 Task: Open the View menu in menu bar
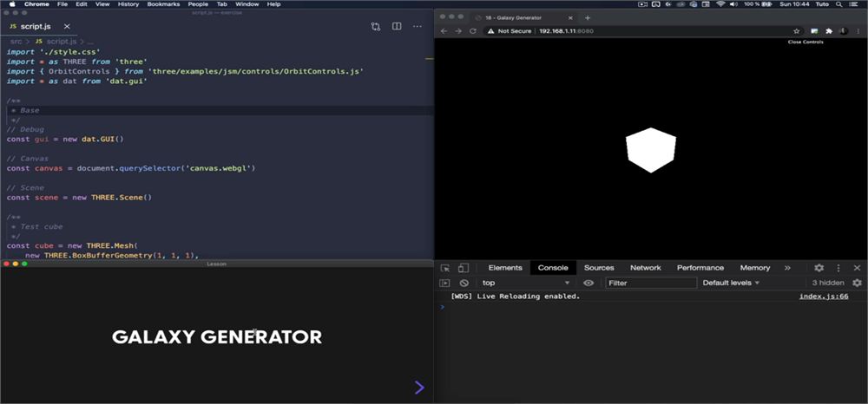tap(102, 3)
